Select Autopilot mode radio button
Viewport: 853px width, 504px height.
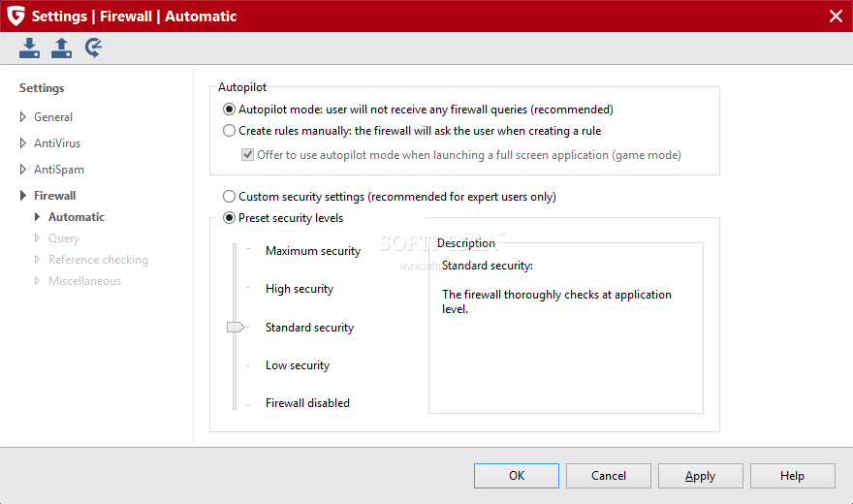230,110
